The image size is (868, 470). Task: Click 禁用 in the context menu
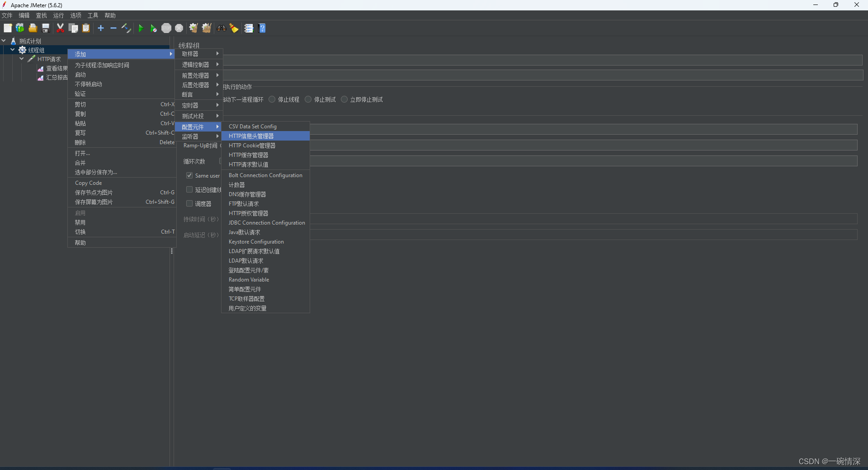click(x=122, y=222)
